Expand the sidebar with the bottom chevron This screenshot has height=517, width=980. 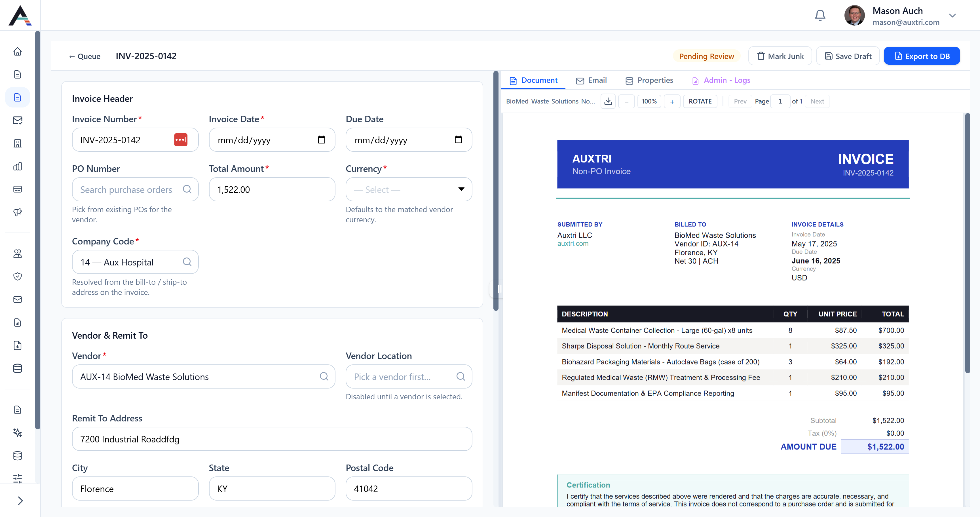click(x=20, y=501)
